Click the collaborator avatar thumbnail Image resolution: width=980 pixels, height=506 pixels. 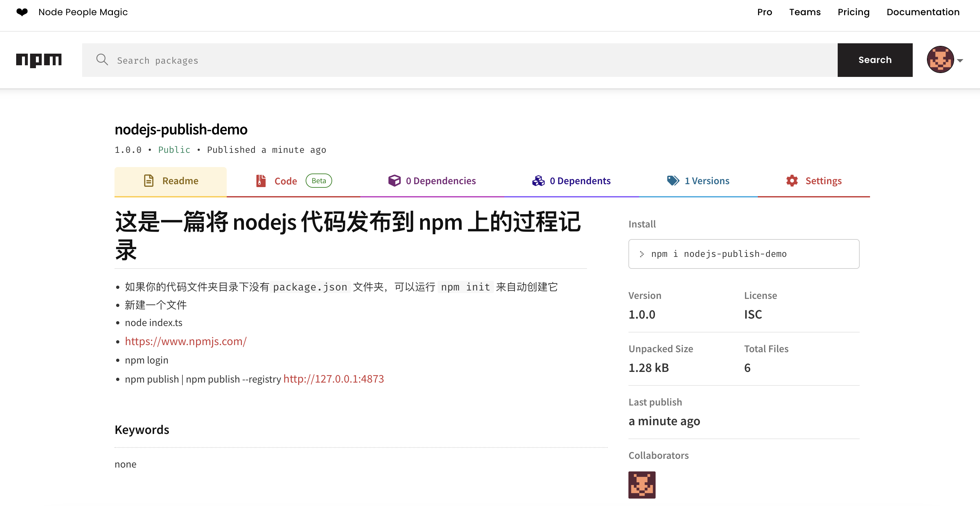642,485
